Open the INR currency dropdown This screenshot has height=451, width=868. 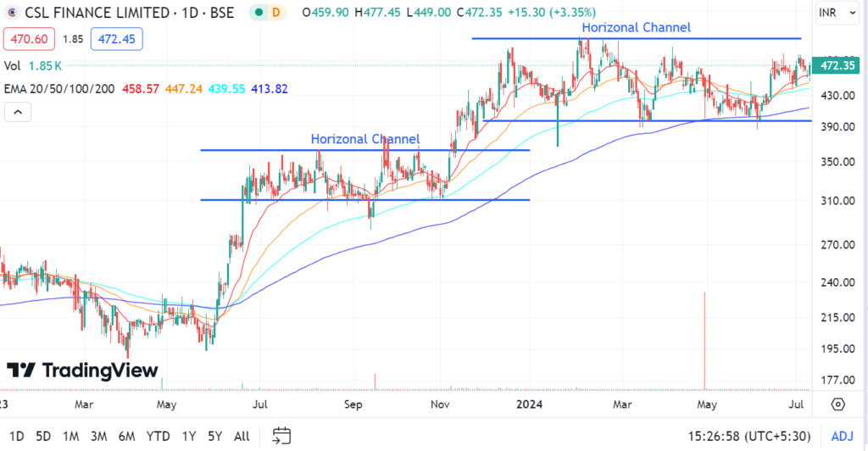(x=837, y=13)
